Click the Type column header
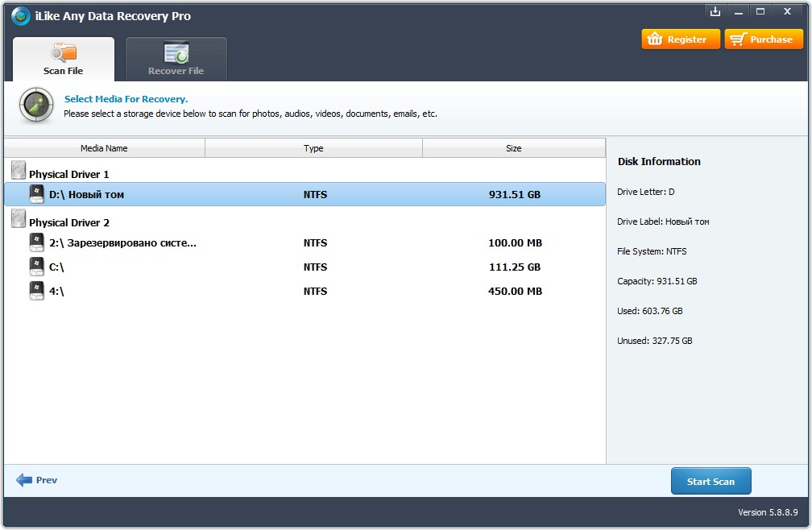This screenshot has width=812, height=530. pos(313,148)
